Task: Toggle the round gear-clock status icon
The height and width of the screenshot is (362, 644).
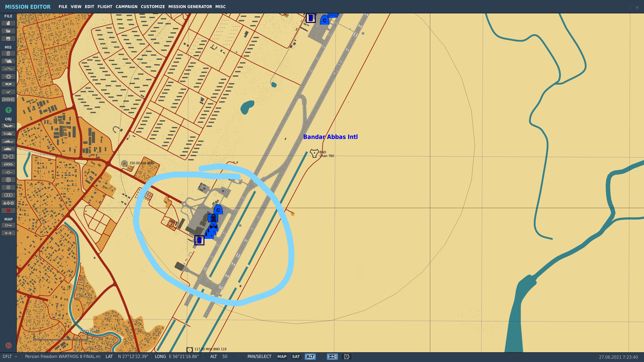Action: coord(346,356)
